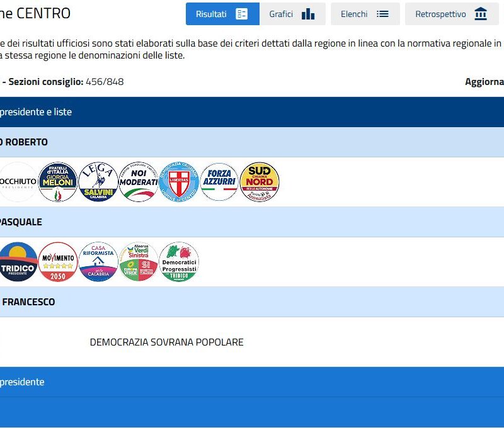Screen dimensions: 504x428
Task: Click the Occhiuto Presidente list logo
Action: point(18,182)
